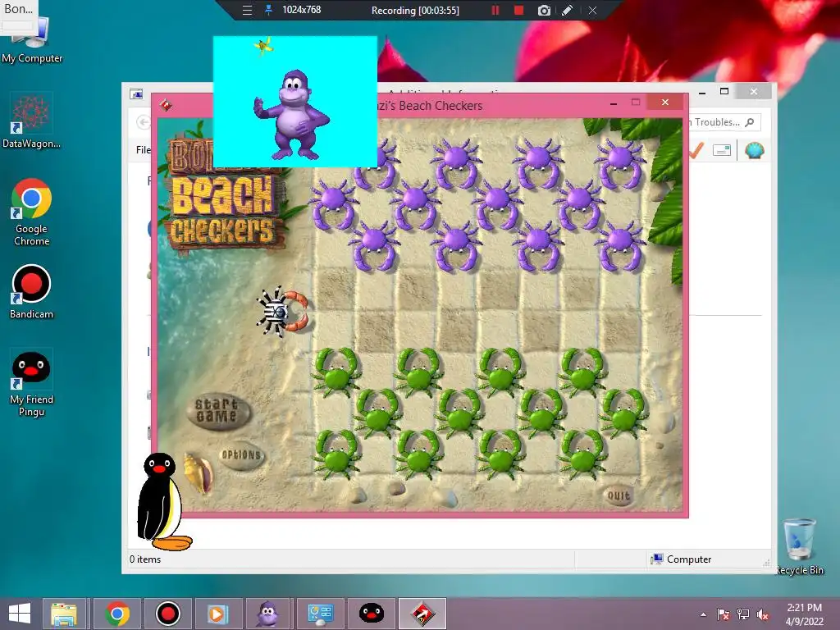Open the Options stone button
Image resolution: width=840 pixels, height=630 pixels.
point(241,455)
